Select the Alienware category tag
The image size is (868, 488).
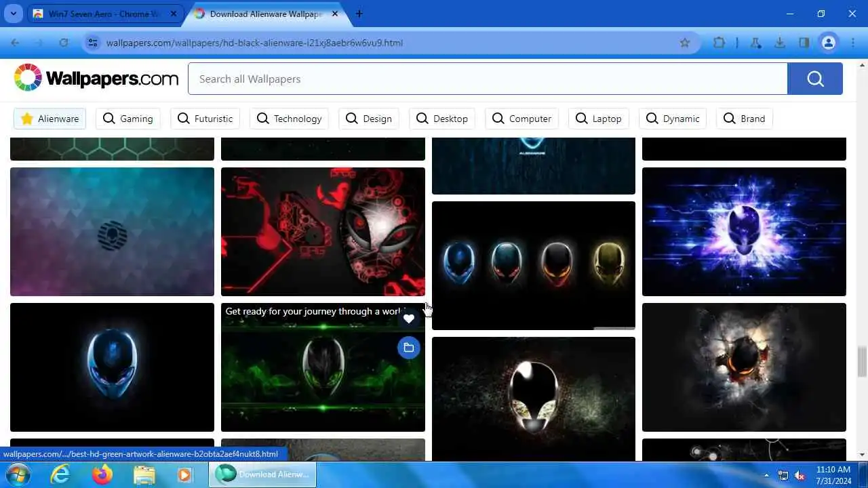50,119
